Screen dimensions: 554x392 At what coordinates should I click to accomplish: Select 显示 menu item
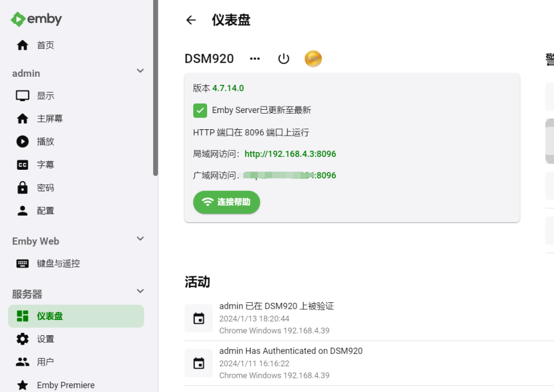[76, 96]
